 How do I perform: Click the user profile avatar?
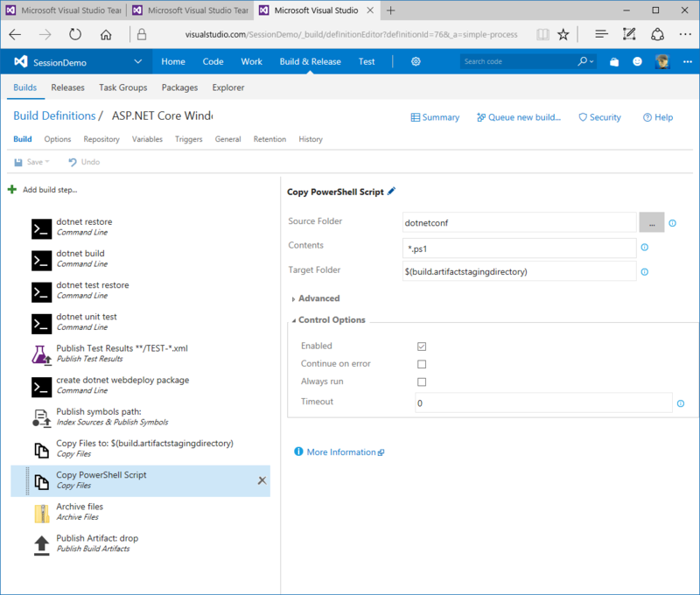tap(662, 61)
